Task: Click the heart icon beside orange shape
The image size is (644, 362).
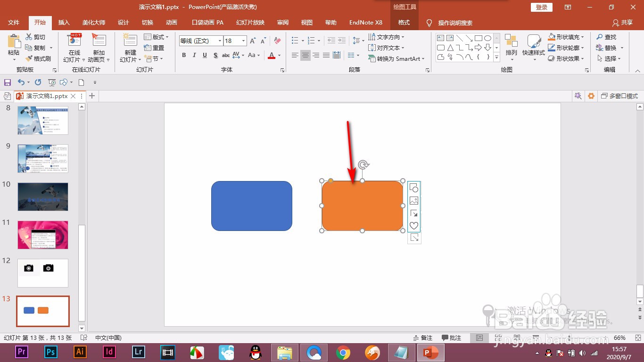Action: [414, 226]
